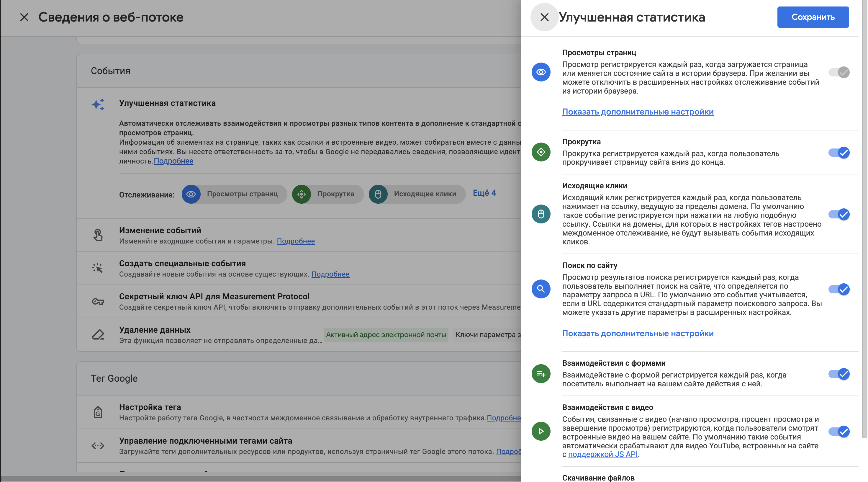Open Подробнее link under Настройка тега
Screen dimensions: 868x482
(x=504, y=418)
